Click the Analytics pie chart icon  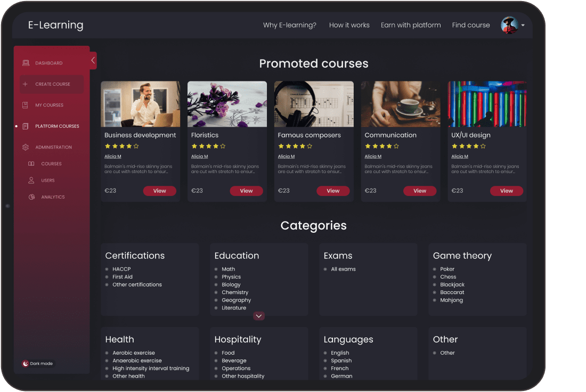31,197
